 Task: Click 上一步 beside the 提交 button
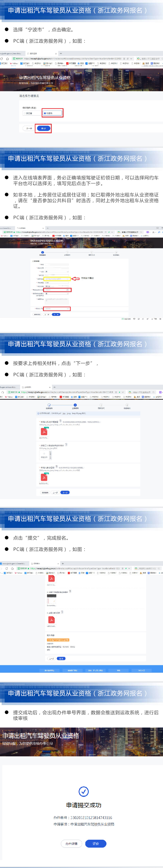point(51,658)
